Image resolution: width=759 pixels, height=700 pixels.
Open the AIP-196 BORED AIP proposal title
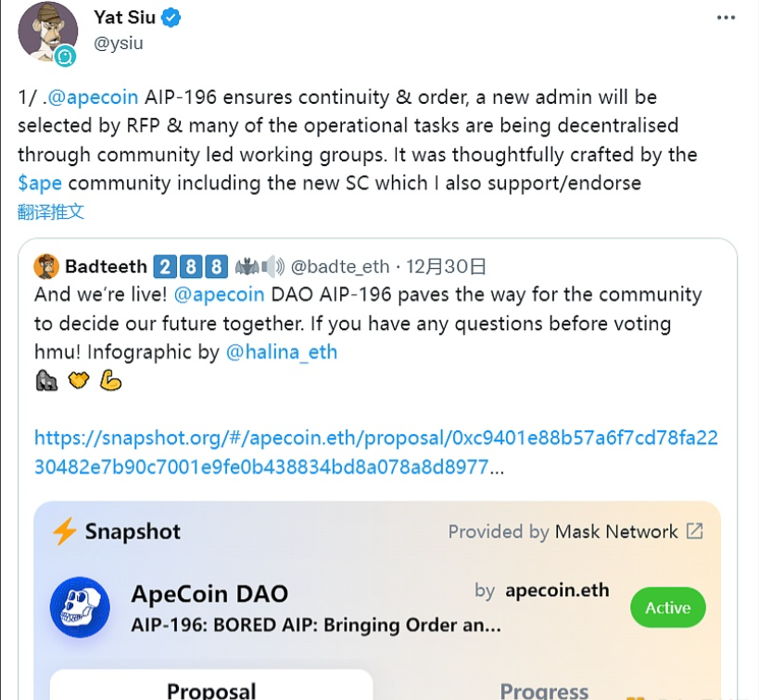tap(316, 625)
